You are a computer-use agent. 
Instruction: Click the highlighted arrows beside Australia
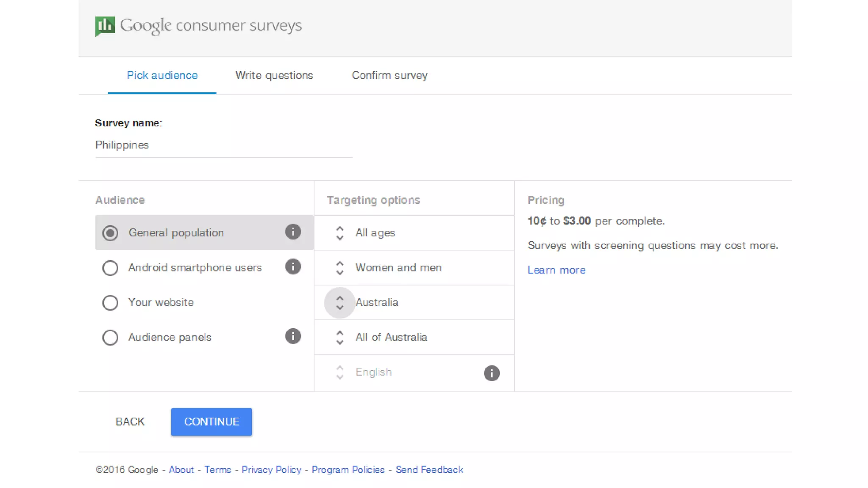click(339, 303)
